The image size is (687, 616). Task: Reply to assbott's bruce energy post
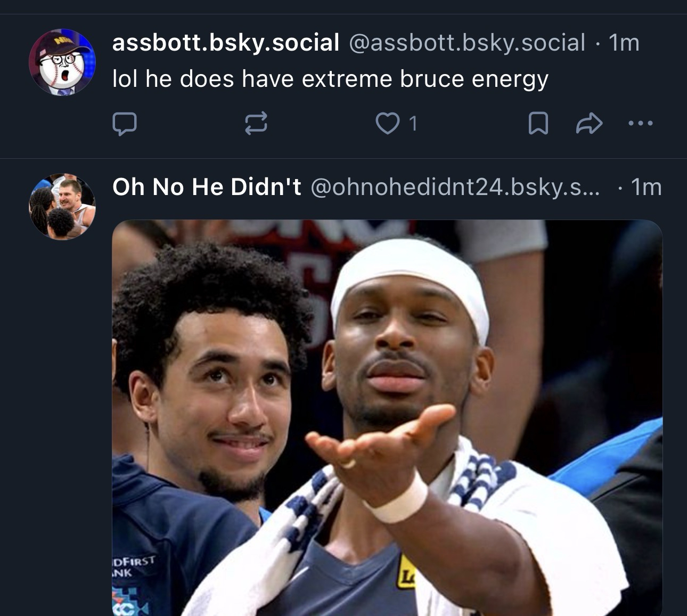125,124
